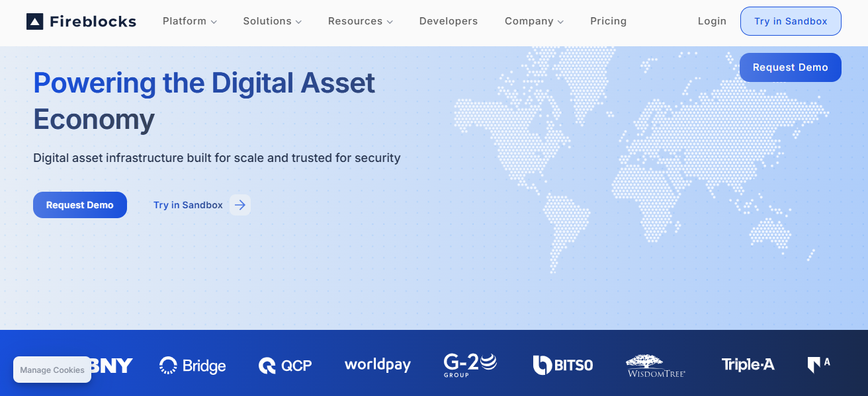
Task: Click the Fireblocks triangle logo icon
Action: click(34, 21)
